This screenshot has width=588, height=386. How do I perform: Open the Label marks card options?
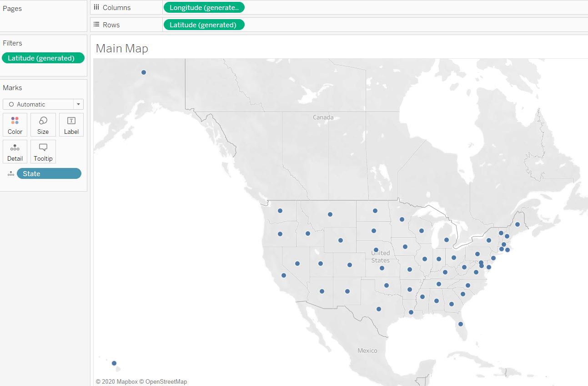click(71, 125)
